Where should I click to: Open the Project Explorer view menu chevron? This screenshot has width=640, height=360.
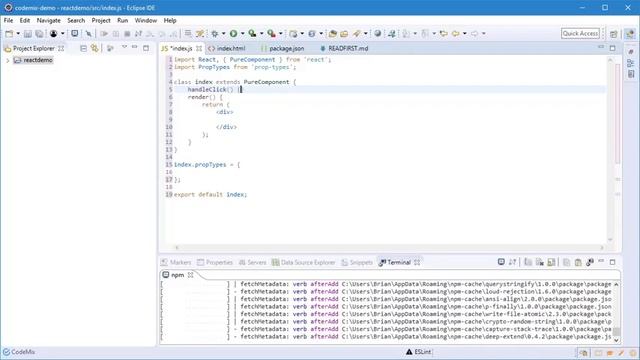(x=124, y=47)
